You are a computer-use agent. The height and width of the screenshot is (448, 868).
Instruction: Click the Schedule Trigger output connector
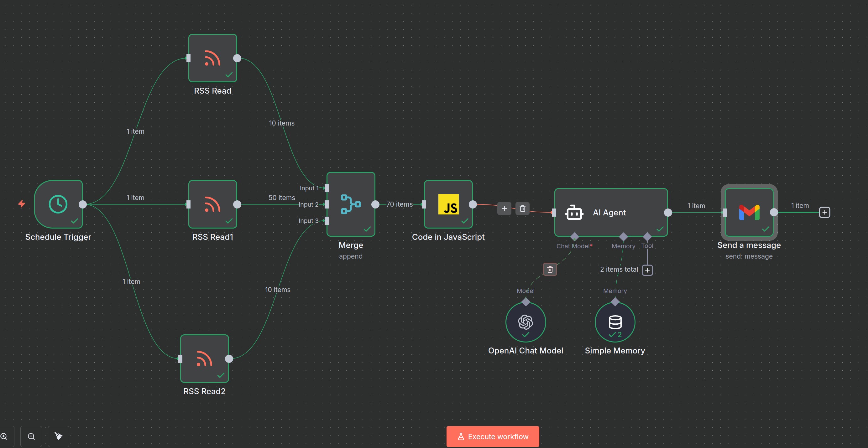[x=82, y=204]
